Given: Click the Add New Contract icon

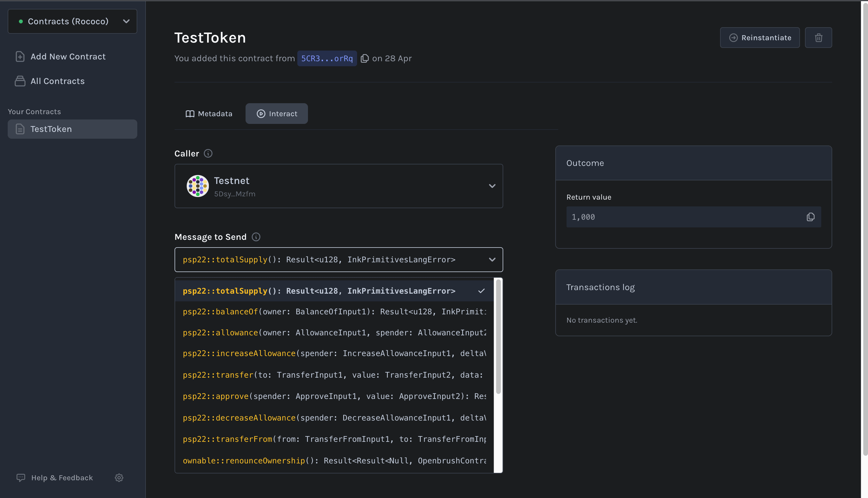Looking at the screenshot, I should (x=20, y=56).
